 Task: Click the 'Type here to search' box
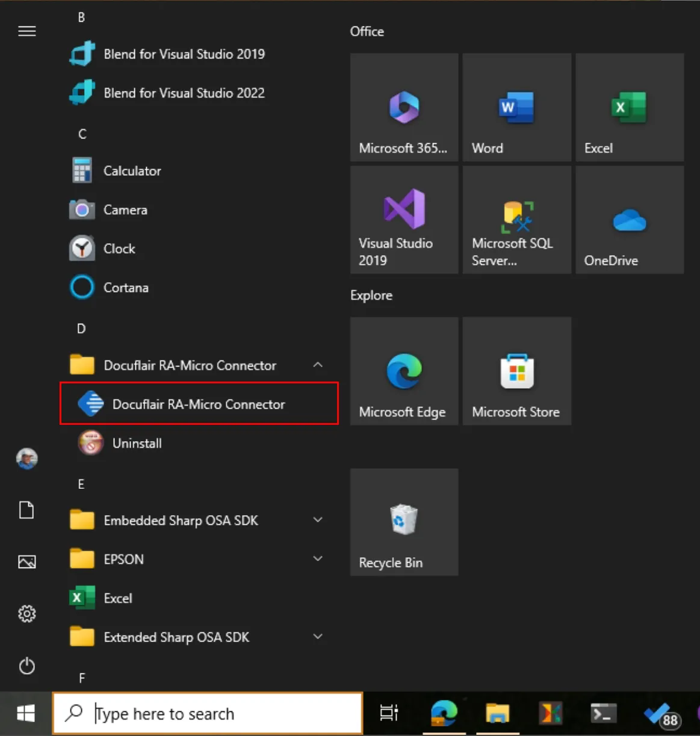pyautogui.click(x=208, y=714)
